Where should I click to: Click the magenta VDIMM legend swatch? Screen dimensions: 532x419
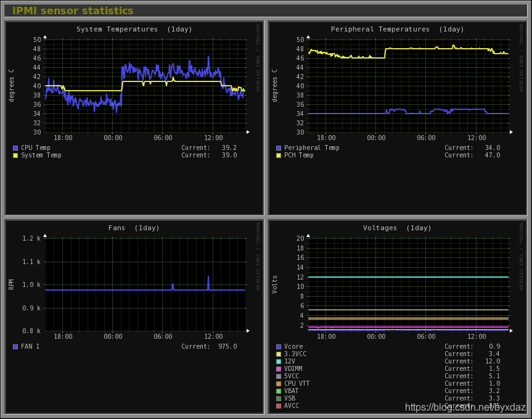click(279, 369)
